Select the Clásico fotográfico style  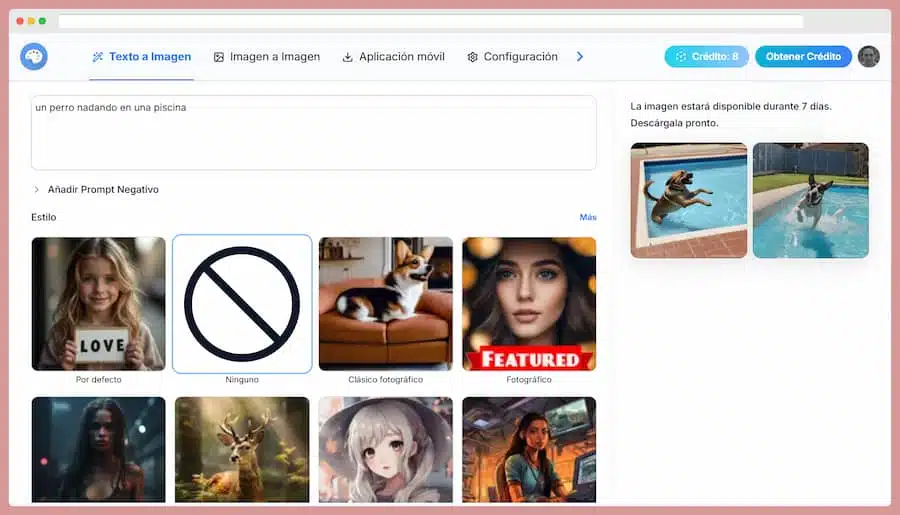385,304
